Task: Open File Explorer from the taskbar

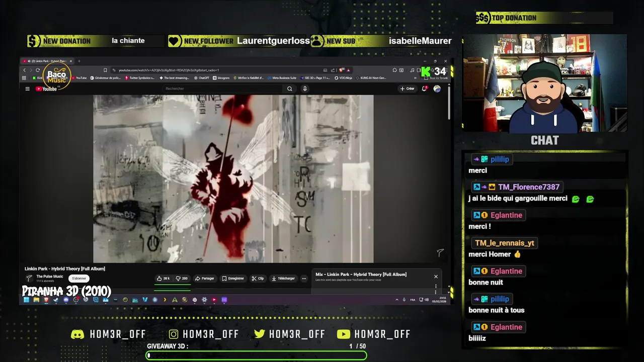Action: (36, 300)
